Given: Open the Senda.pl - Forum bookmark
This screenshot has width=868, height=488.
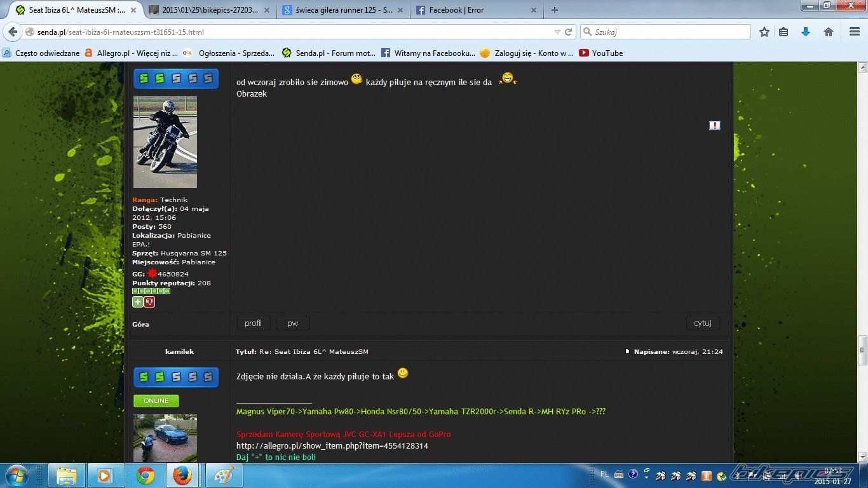Looking at the screenshot, I should point(329,53).
